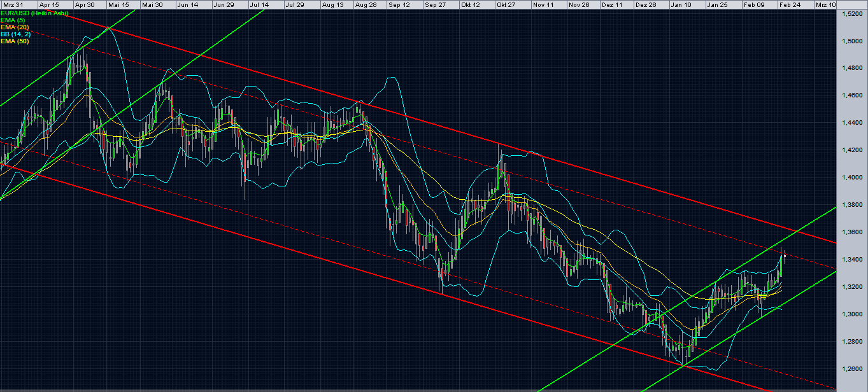The width and height of the screenshot is (868, 392).
Task: Click the Sep 27 date label
Action: (436, 4)
